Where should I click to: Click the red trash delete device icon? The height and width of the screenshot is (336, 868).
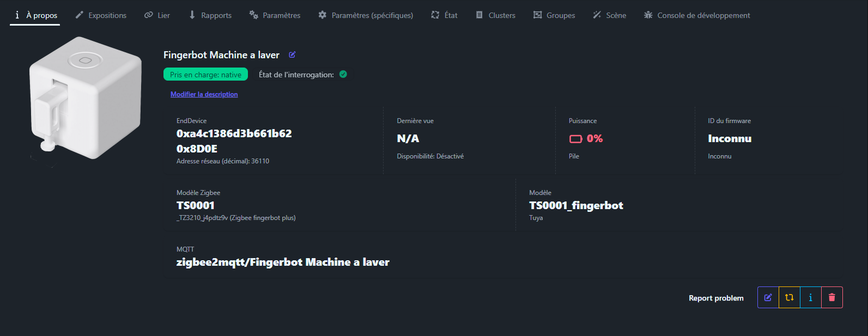(831, 297)
